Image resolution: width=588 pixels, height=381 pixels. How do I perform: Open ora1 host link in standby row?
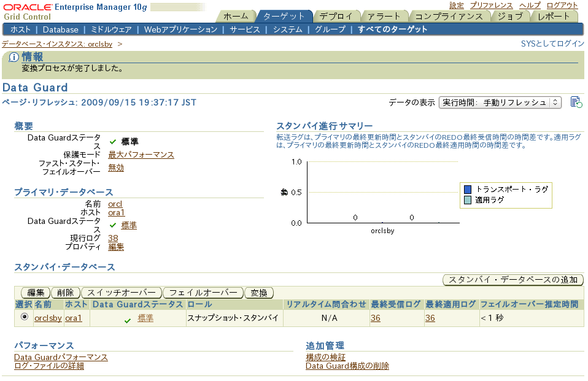tap(74, 318)
